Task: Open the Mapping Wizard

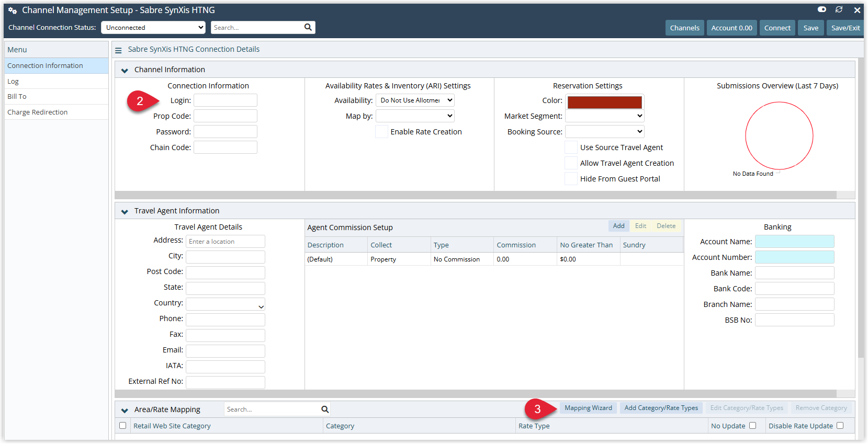Action: (588, 408)
